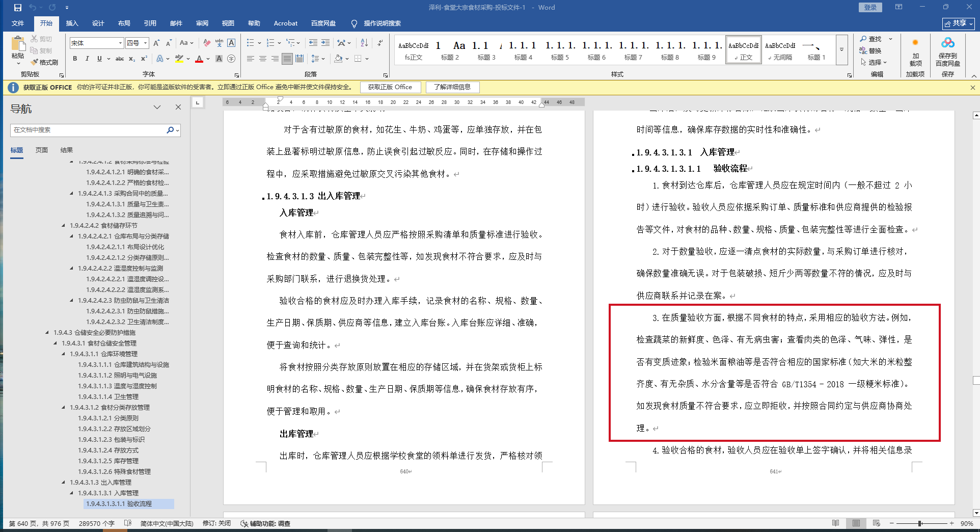Align text to the right
The width and height of the screenshot is (980, 532).
tap(275, 59)
